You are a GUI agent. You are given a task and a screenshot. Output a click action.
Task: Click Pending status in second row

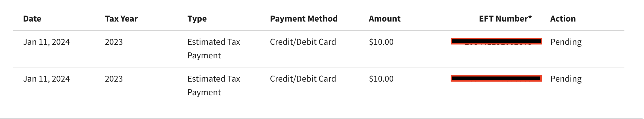click(x=566, y=79)
